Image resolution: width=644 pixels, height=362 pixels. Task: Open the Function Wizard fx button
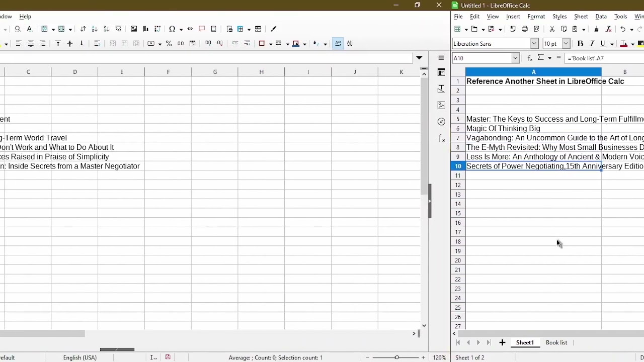point(530,58)
